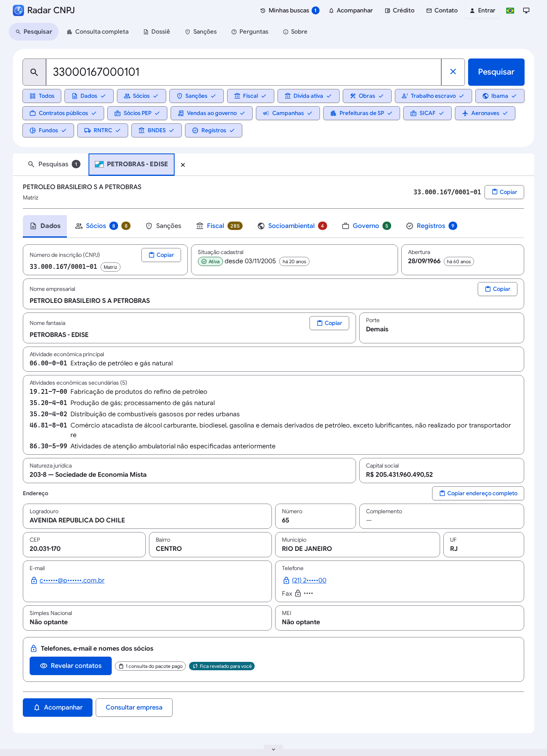547x756 pixels.
Task: Open the Crédito link in header
Action: pos(400,10)
